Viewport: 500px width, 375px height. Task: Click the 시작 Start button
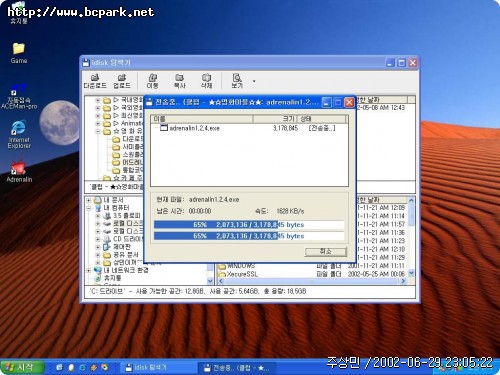[x=22, y=367]
